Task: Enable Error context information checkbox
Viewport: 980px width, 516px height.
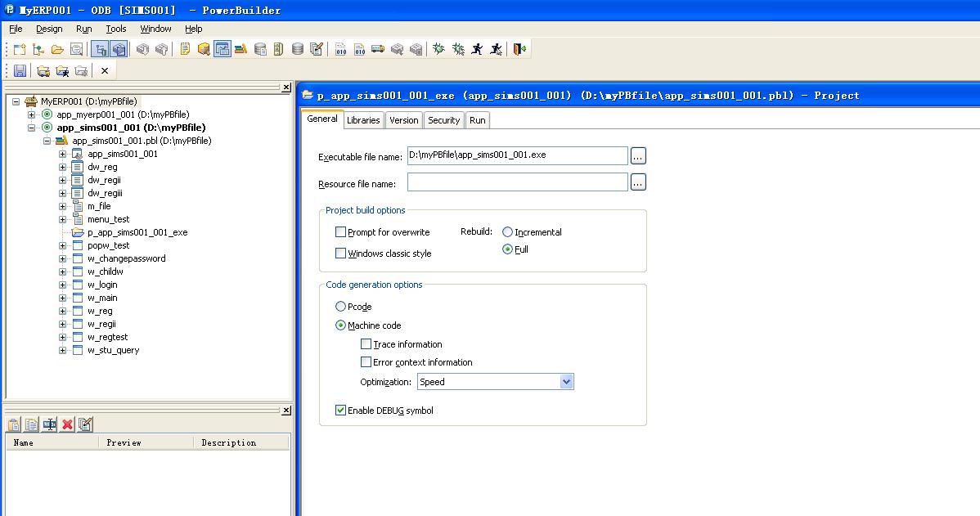Action: coord(366,361)
